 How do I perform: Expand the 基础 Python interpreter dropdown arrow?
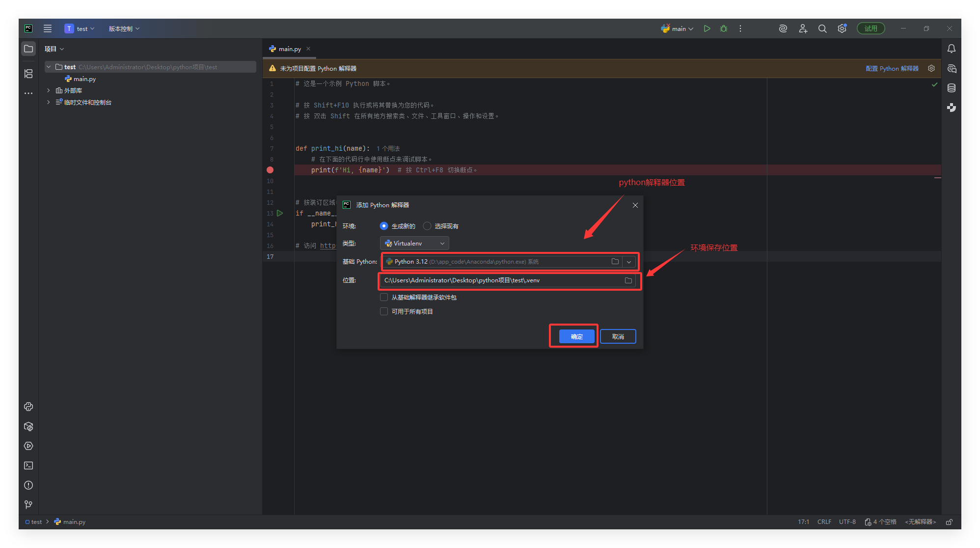pos(629,262)
